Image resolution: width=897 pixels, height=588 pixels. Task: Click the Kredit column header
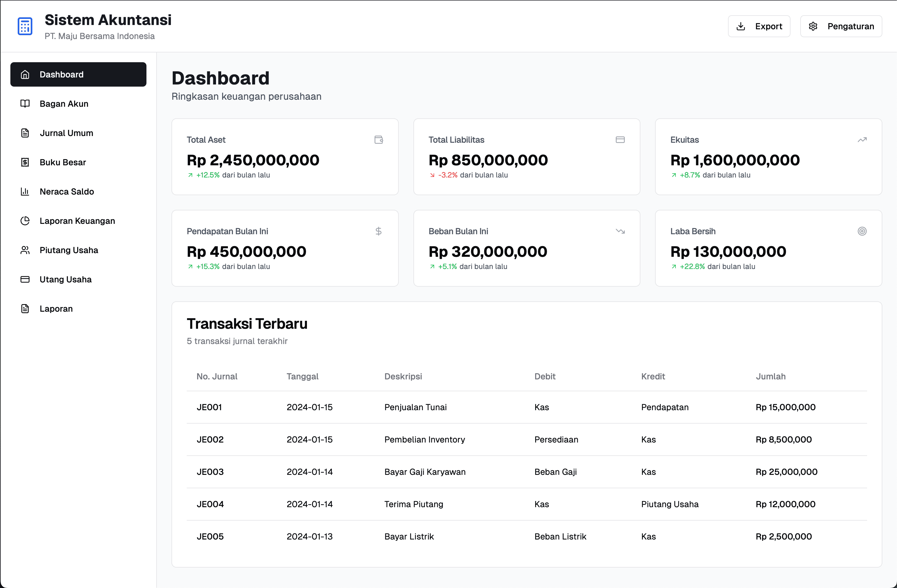[x=653, y=377]
